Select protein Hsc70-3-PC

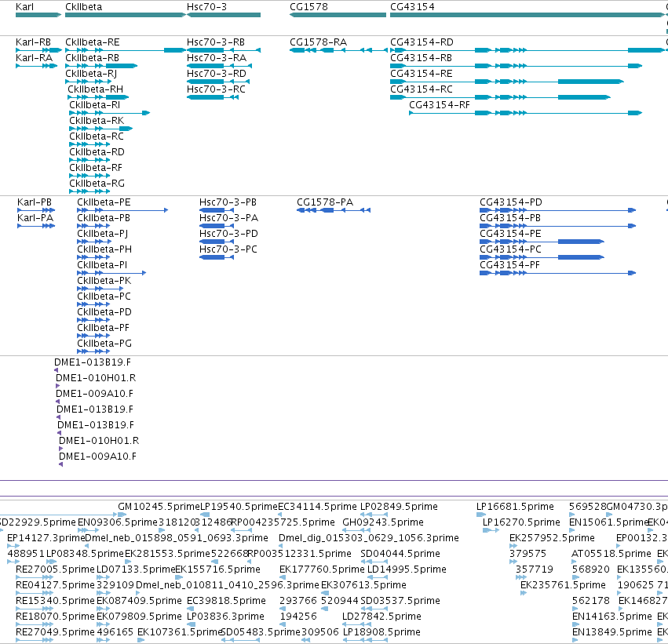tap(228, 249)
